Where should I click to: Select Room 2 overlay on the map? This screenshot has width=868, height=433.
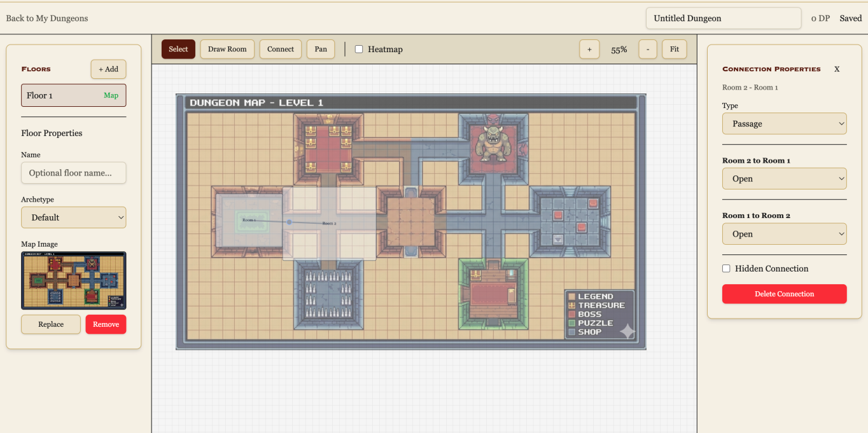point(329,223)
